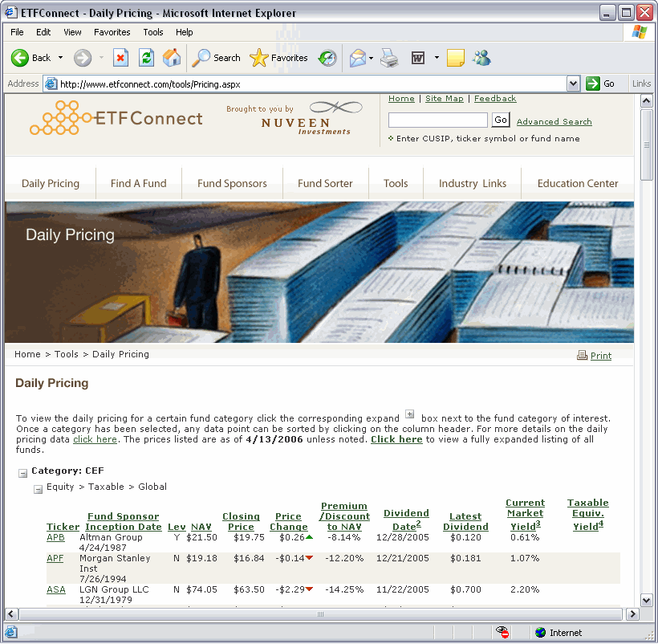Screen dimensions: 658x644
Task: Collapse the Category: CEF section
Action: click(x=22, y=473)
